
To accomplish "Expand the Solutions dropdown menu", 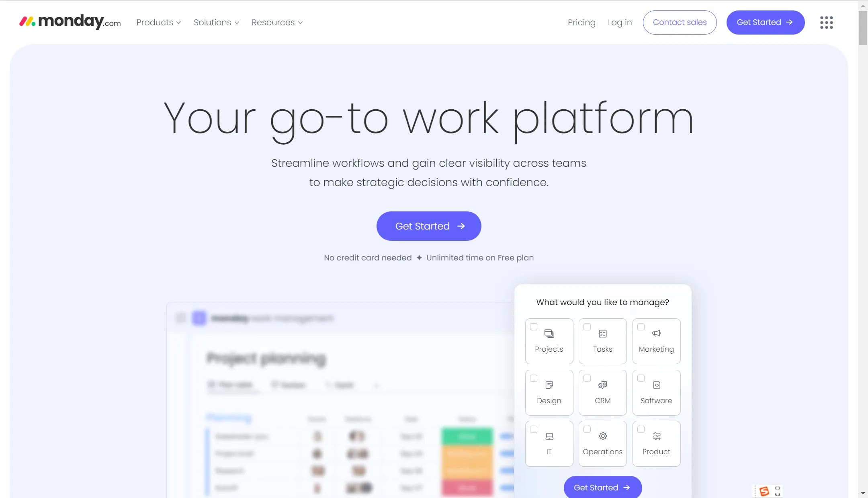I will pyautogui.click(x=217, y=22).
